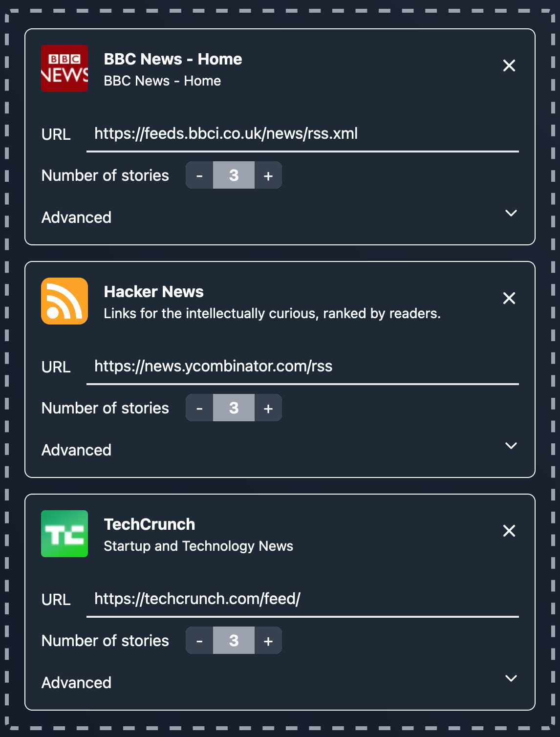Viewport: 560px width, 737px height.
Task: Open the TechCrunch Advanced section chevron
Action: pyautogui.click(x=511, y=679)
